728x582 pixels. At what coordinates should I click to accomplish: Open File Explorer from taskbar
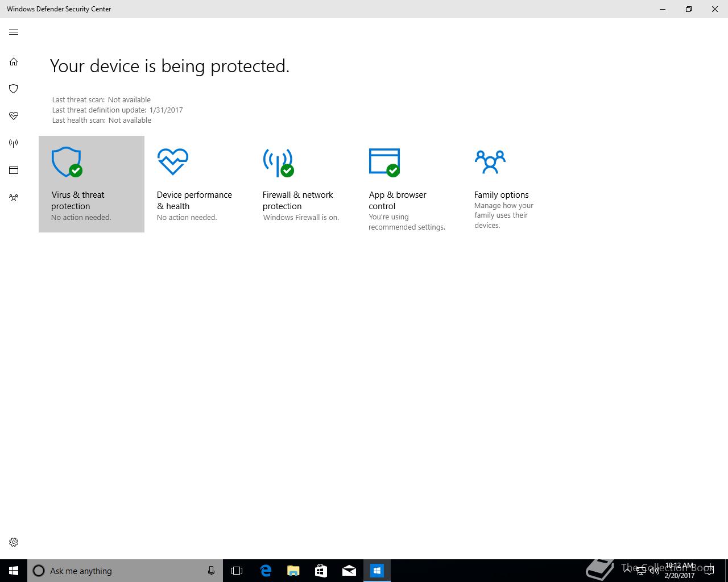[293, 571]
